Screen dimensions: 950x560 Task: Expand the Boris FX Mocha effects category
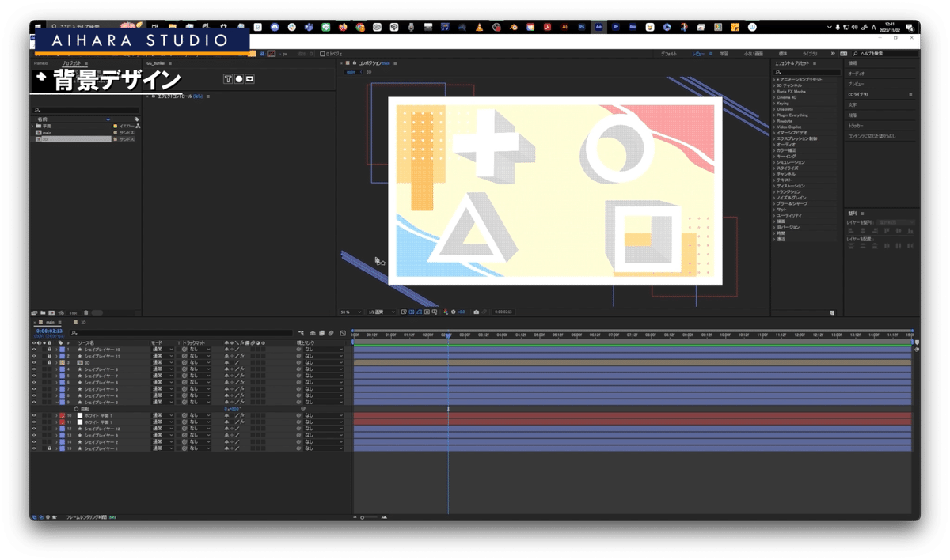click(x=774, y=92)
